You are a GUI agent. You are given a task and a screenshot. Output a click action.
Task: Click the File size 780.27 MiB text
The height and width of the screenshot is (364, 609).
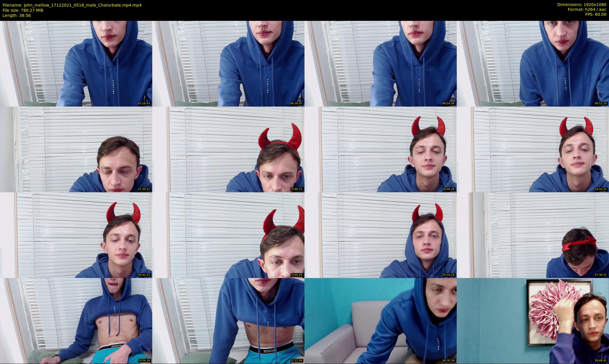[x=23, y=10]
